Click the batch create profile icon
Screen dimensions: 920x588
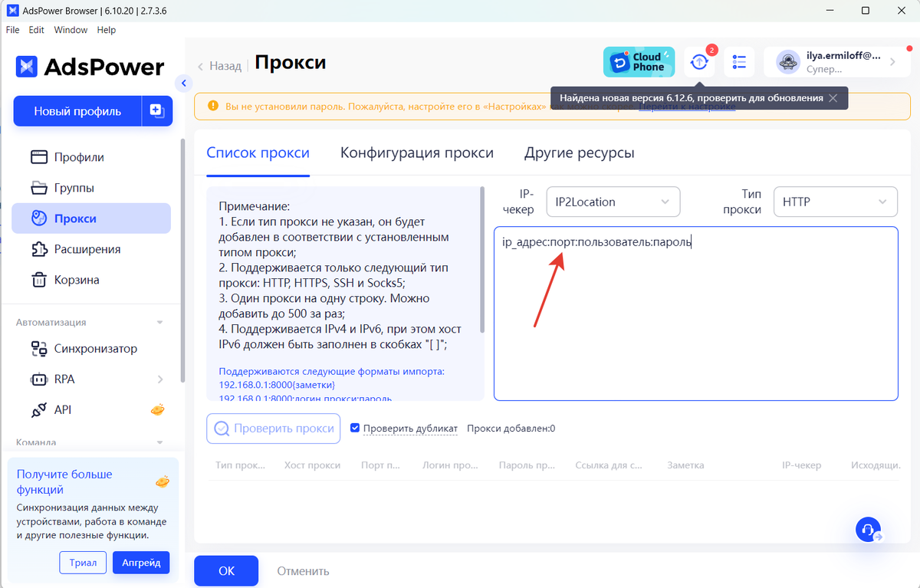[157, 111]
